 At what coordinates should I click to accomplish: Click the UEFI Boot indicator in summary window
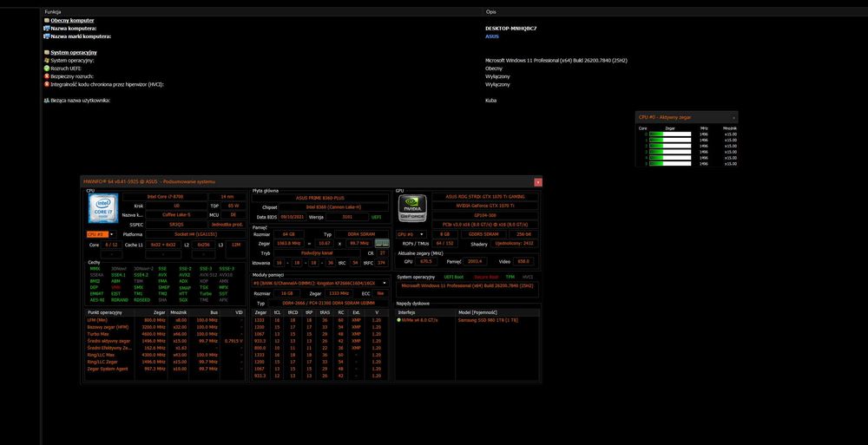453,276
